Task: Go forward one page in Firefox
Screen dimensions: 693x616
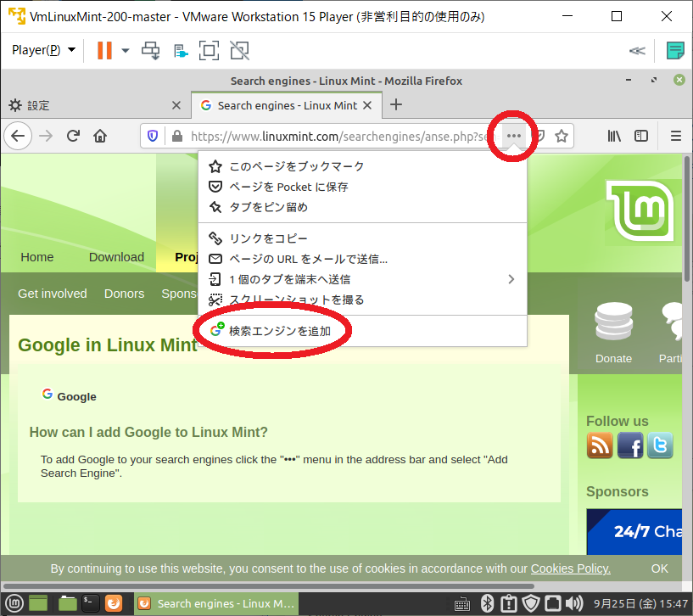Action: (x=46, y=136)
